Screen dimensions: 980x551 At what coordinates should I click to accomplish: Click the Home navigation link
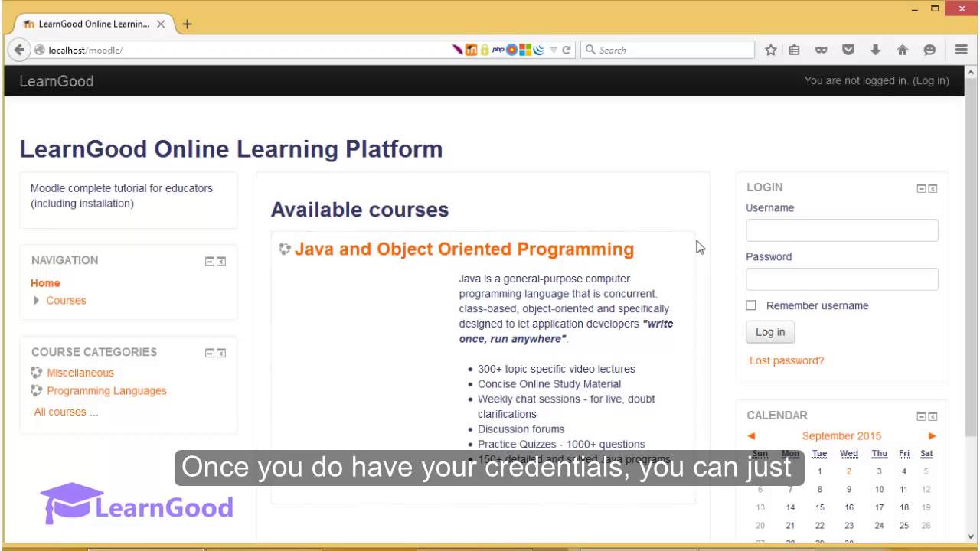click(45, 283)
